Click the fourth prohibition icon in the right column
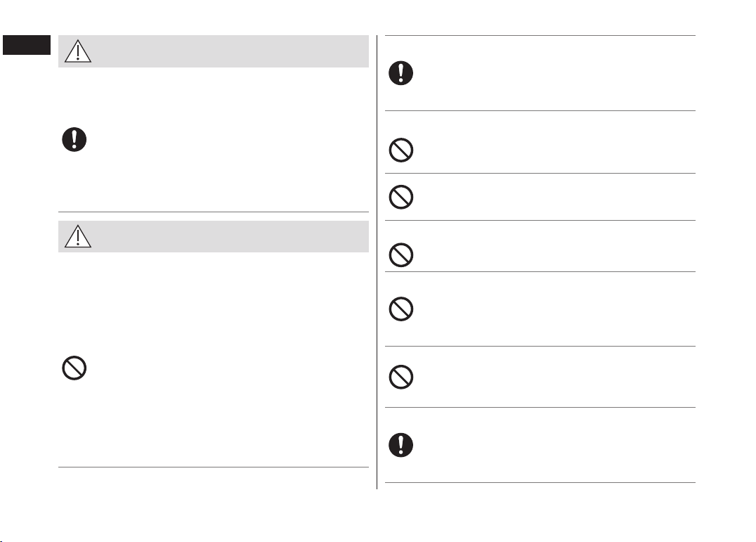This screenshot has width=756, height=542. point(401,309)
